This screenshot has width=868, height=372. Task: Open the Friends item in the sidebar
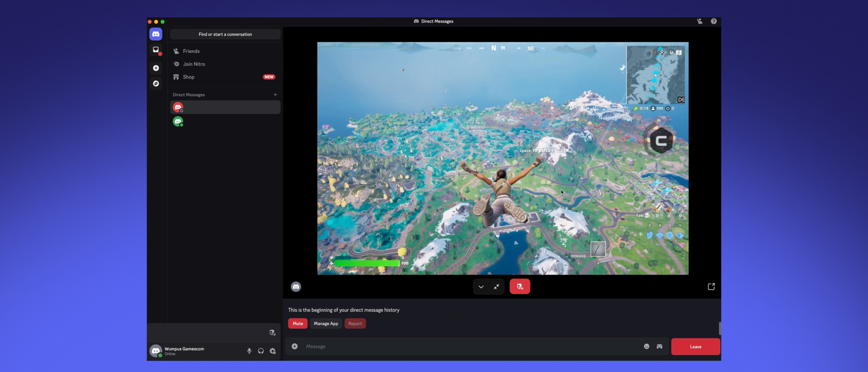(x=225, y=51)
